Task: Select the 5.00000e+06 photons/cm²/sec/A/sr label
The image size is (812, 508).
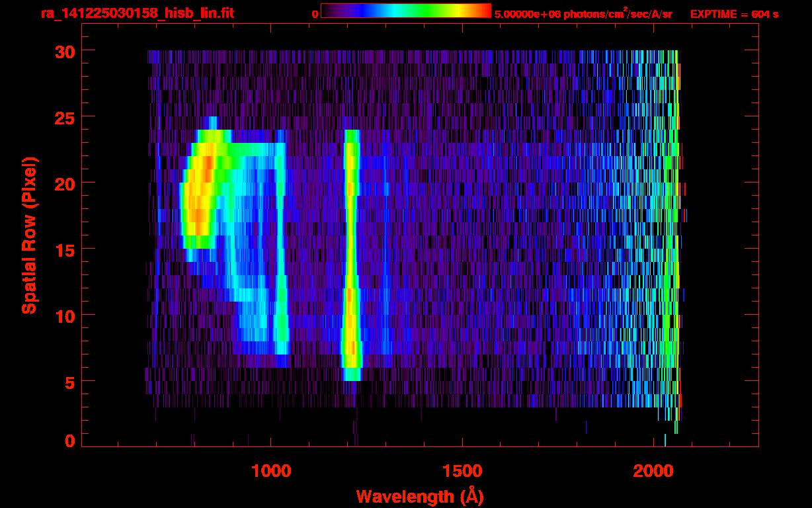Action: [x=583, y=13]
